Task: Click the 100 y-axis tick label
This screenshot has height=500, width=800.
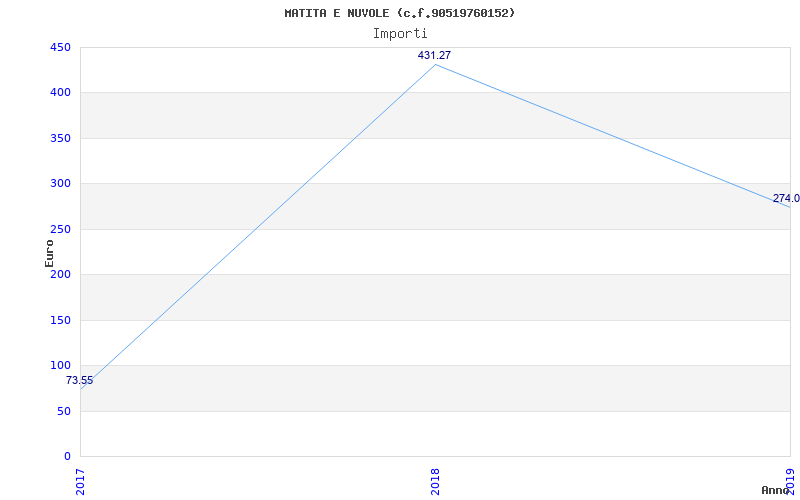Action: coord(60,366)
